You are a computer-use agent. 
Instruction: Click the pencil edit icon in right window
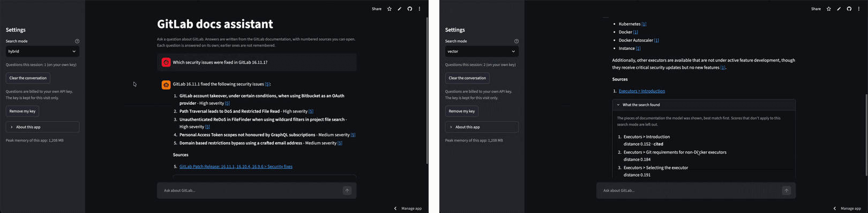click(839, 9)
